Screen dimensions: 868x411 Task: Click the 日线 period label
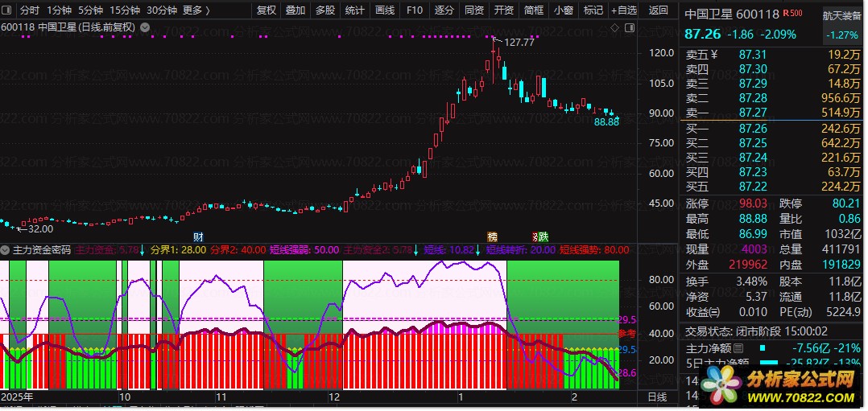pyautogui.click(x=658, y=397)
